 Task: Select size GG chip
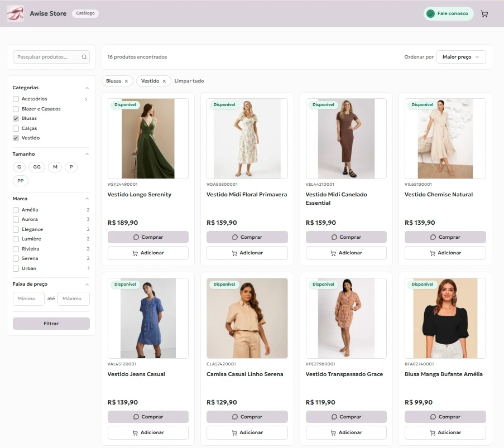37,167
